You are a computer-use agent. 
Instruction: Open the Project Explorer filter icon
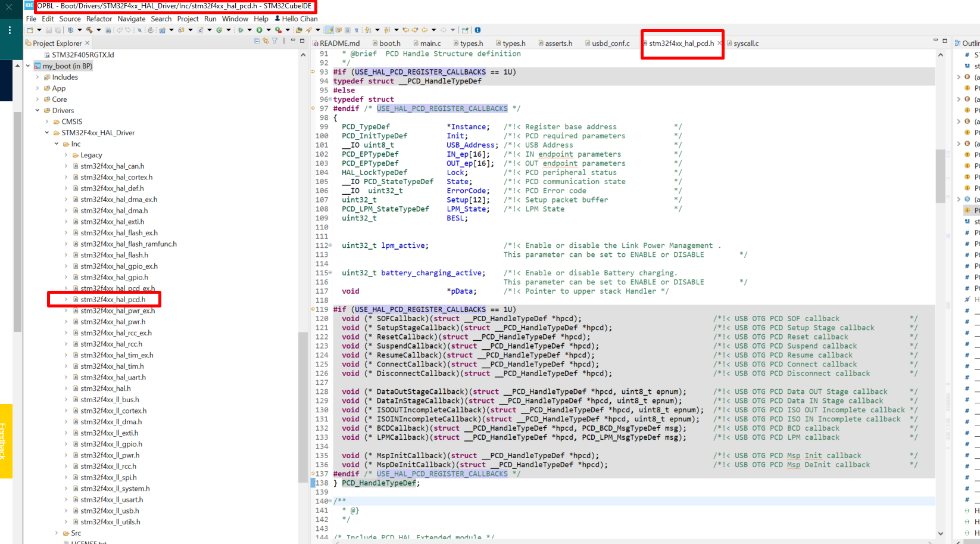[274, 41]
